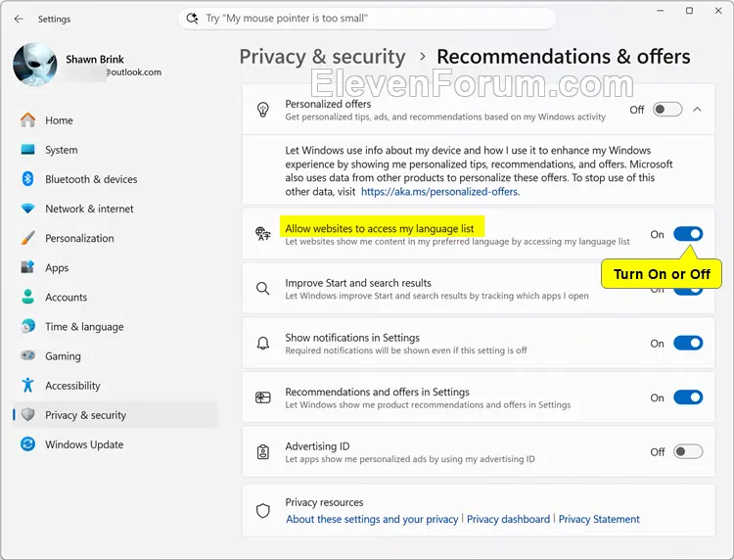Image resolution: width=734 pixels, height=560 pixels.
Task: Click Shawn Brink's alien profile picture
Action: pyautogui.click(x=35, y=65)
